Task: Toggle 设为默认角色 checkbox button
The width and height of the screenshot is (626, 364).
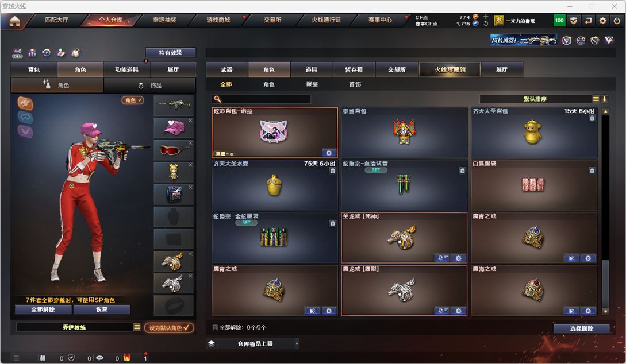Action: pos(169,327)
